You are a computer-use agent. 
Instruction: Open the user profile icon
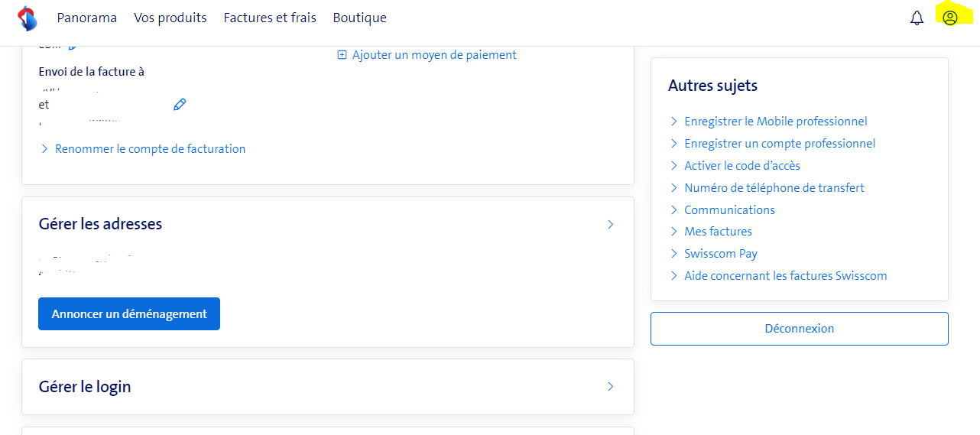949,18
